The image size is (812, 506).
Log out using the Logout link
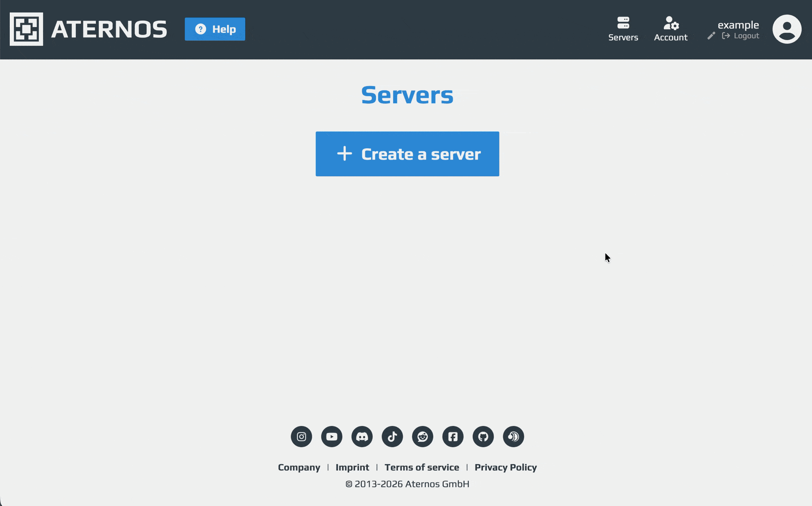click(741, 36)
